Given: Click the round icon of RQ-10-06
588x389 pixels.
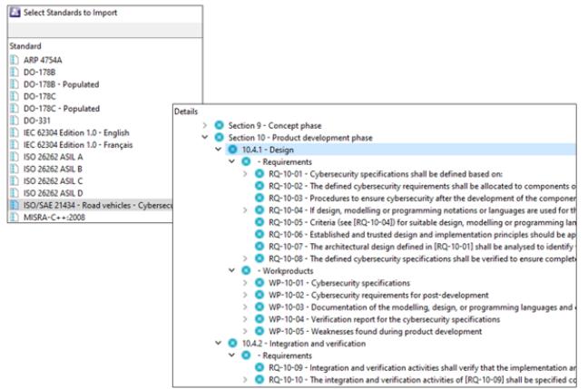Looking at the screenshot, I should pyautogui.click(x=260, y=234).
